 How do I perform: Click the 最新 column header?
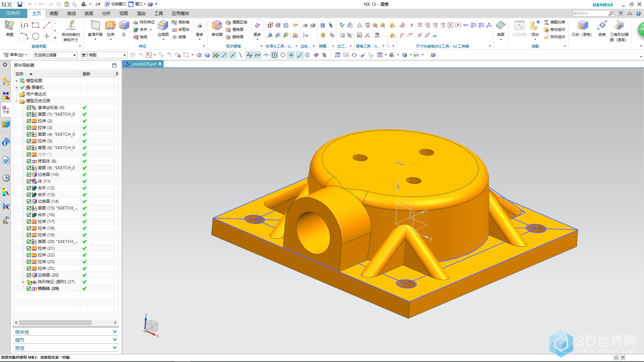(98, 74)
